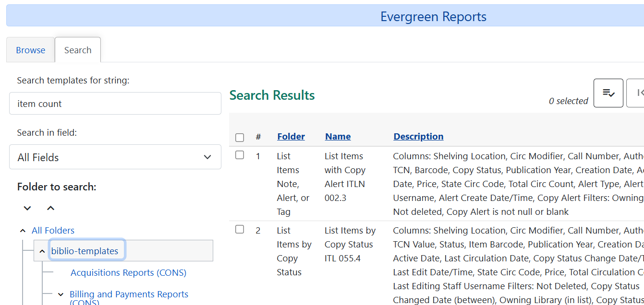Select the Search tab
644x305 pixels.
(77, 49)
